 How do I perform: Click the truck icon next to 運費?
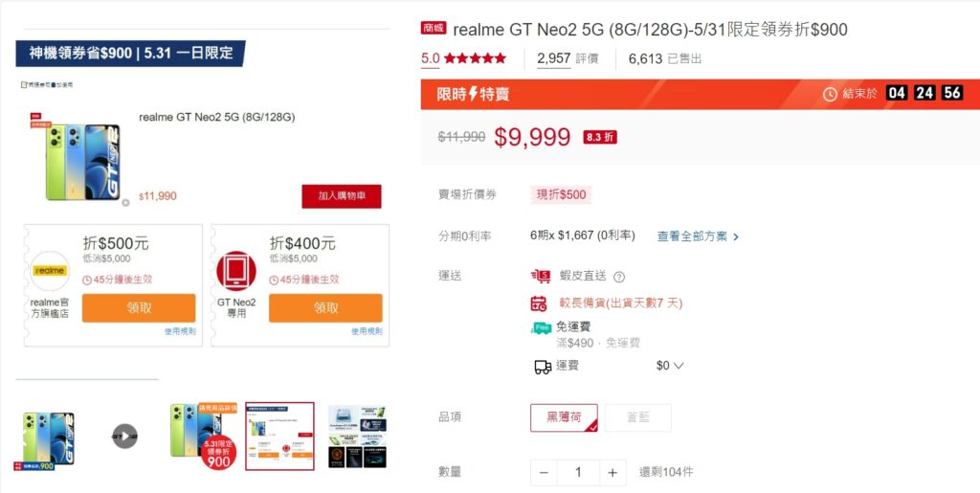click(x=542, y=366)
